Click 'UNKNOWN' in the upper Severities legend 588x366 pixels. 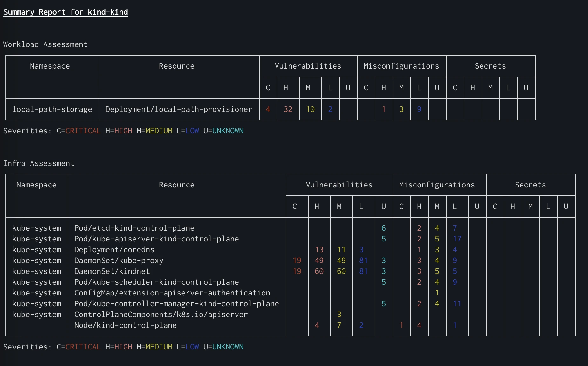[228, 131]
